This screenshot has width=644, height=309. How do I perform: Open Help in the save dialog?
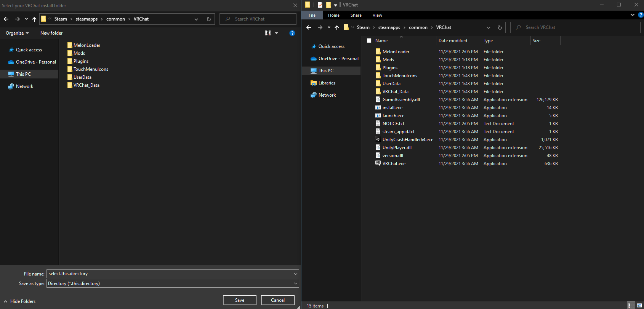[x=292, y=33]
